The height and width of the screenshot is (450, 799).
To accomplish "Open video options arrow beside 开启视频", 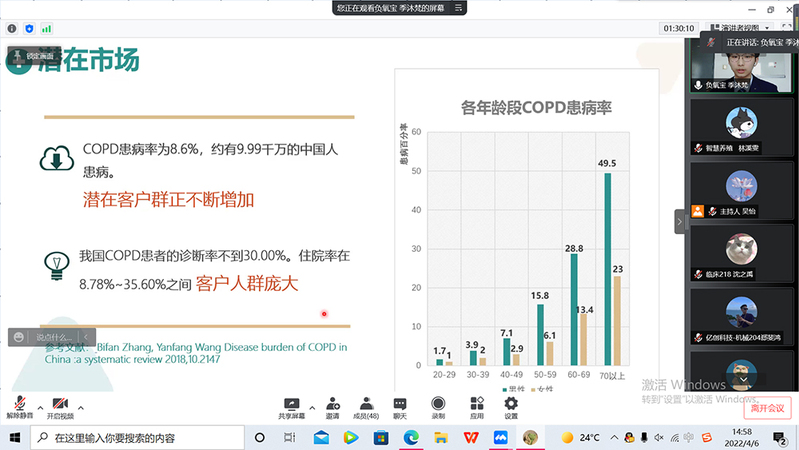I will (x=81, y=408).
